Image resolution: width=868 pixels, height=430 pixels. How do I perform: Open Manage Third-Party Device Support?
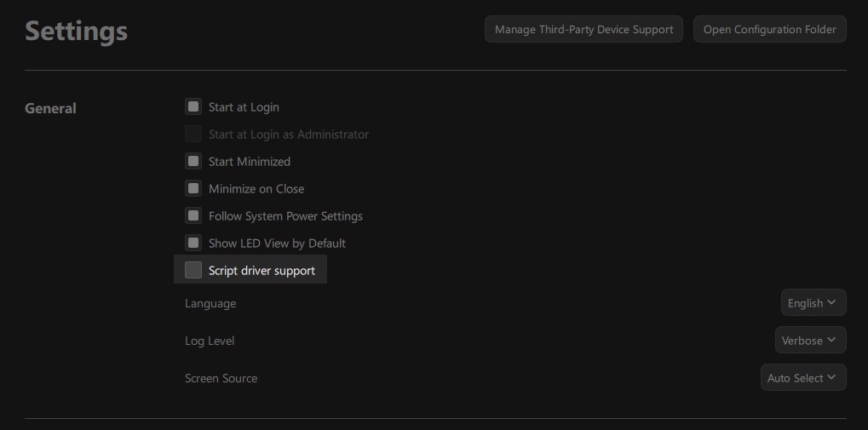point(583,29)
